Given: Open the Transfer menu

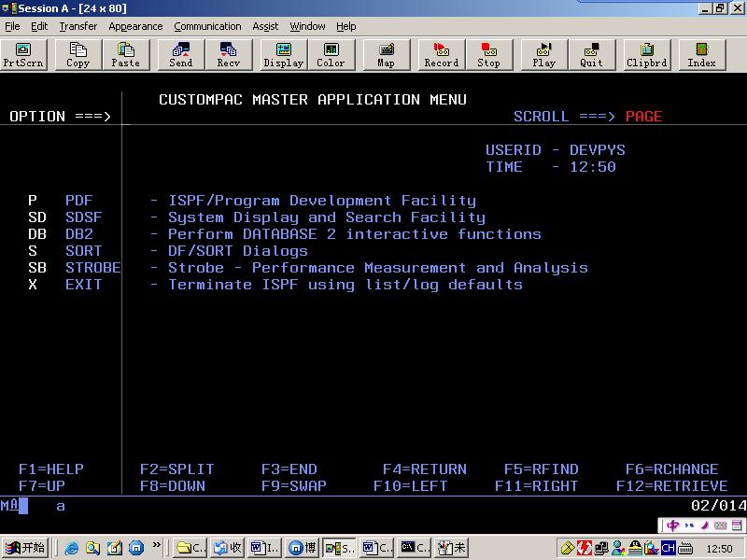Looking at the screenshot, I should (78, 26).
